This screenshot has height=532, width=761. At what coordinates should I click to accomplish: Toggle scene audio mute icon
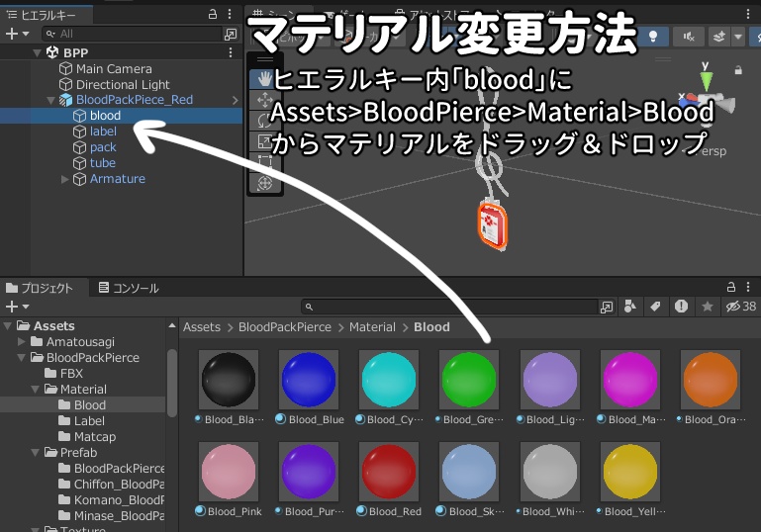click(x=689, y=37)
